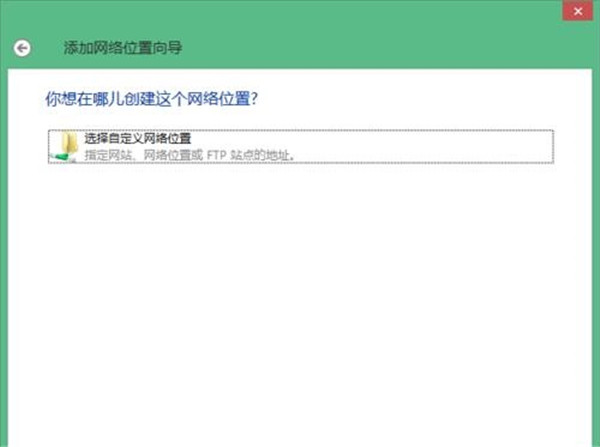Click the green arrow overlay on folder icon
The width and height of the screenshot is (600, 447).
(x=62, y=155)
